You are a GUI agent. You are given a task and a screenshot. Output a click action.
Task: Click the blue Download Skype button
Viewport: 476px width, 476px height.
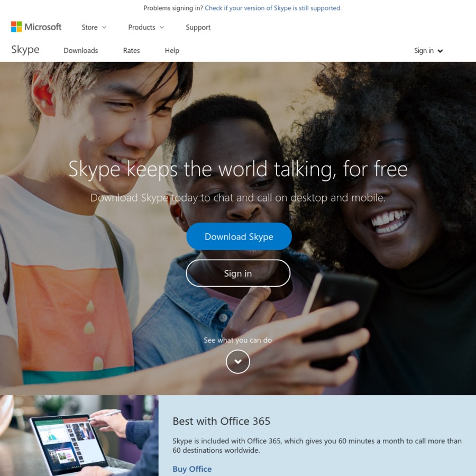(x=239, y=236)
